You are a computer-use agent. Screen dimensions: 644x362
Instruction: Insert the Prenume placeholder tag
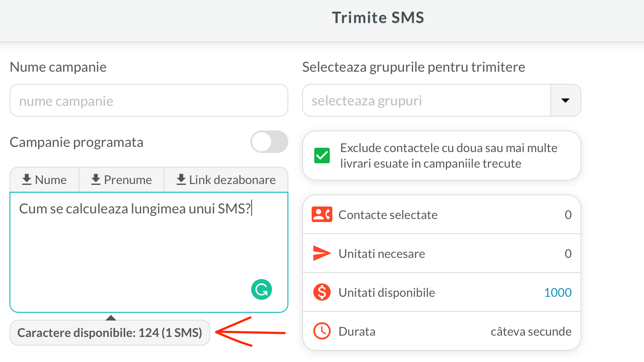click(x=122, y=180)
